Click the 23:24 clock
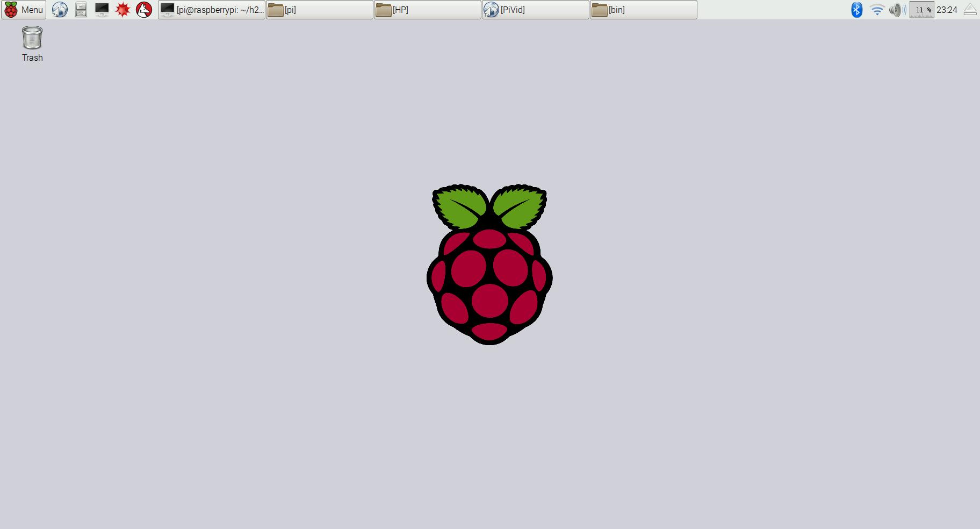This screenshot has width=980, height=529. (x=947, y=10)
